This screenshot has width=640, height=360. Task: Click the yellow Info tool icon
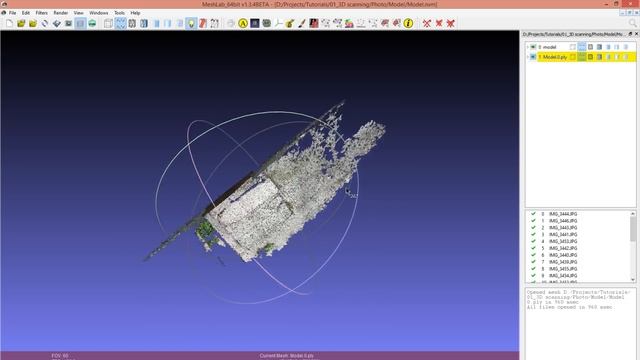click(x=408, y=24)
